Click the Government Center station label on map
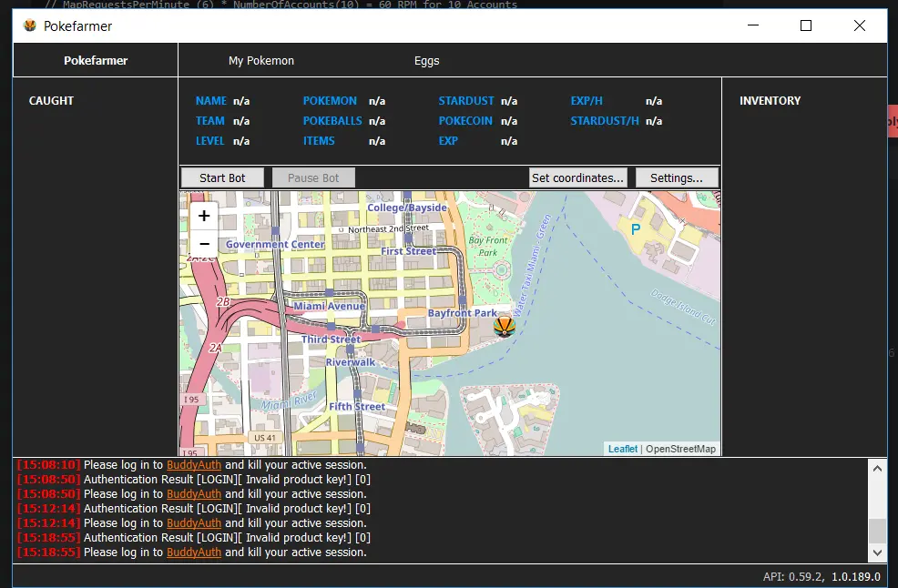The image size is (898, 588). click(275, 245)
